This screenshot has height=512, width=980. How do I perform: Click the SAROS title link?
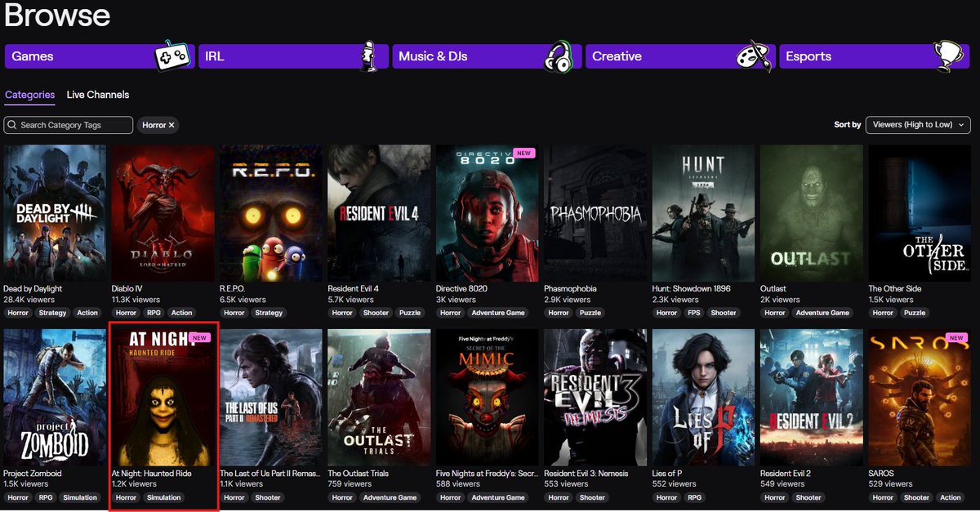point(881,474)
